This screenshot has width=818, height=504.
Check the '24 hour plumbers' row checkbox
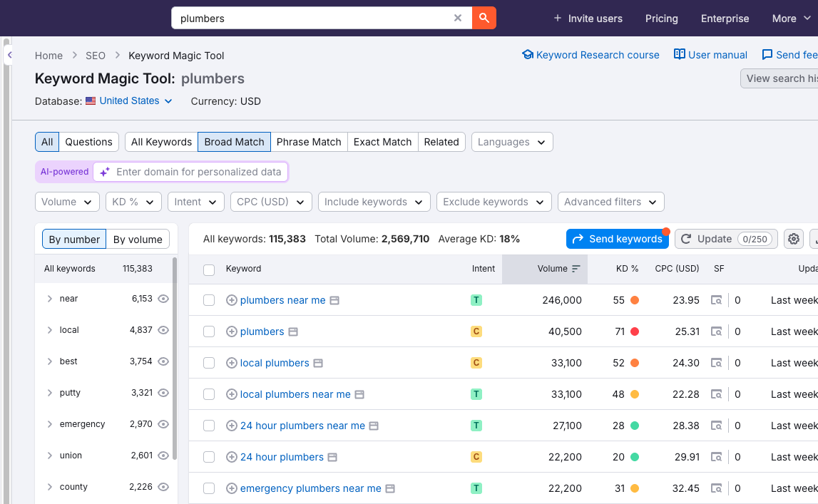209,457
